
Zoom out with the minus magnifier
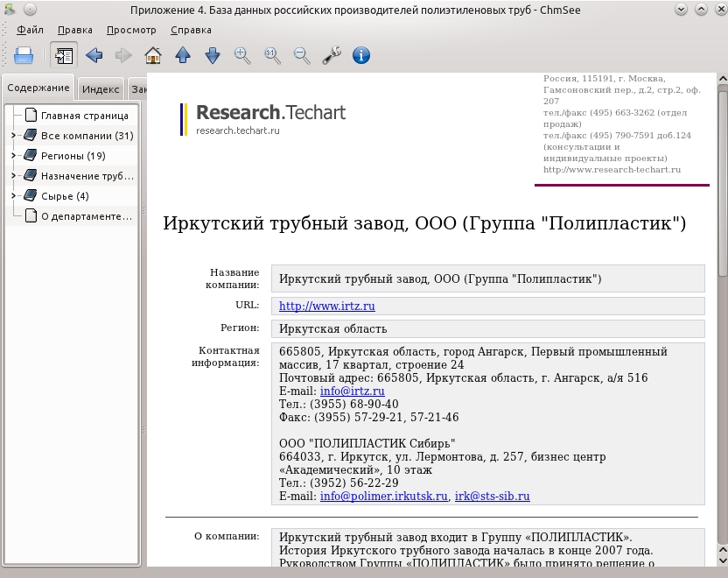302,55
